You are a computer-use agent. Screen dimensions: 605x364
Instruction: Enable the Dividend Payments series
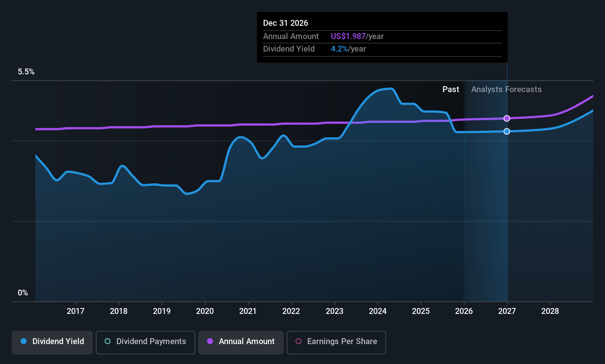[x=146, y=342]
